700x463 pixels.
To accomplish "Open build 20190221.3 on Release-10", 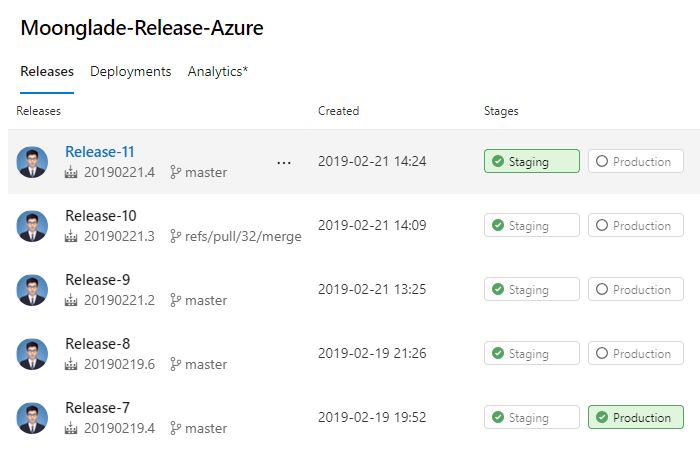I will (x=119, y=236).
